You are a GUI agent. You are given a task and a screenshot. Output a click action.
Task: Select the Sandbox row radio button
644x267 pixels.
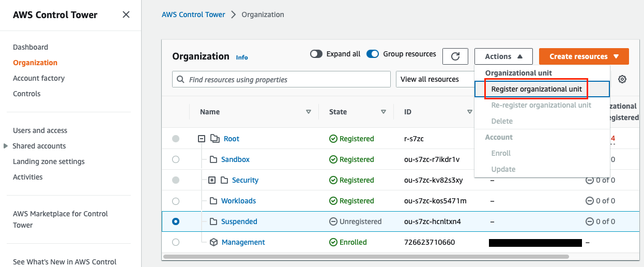[176, 159]
